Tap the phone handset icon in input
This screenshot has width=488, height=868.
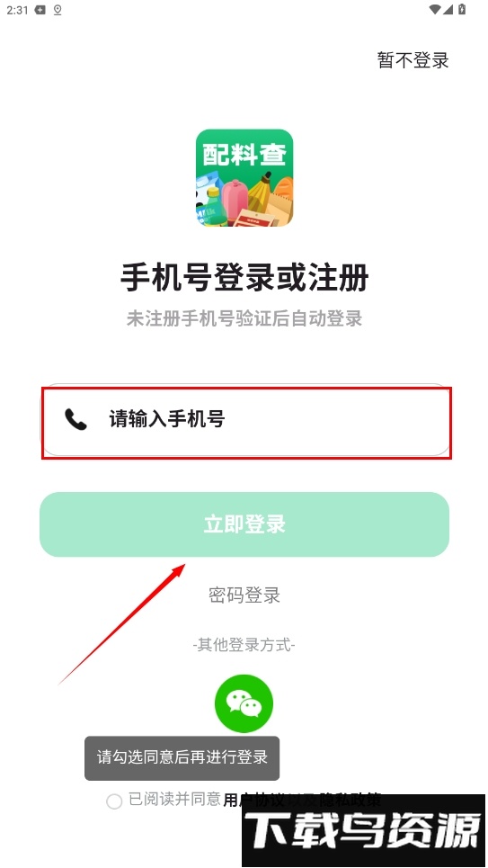[75, 419]
